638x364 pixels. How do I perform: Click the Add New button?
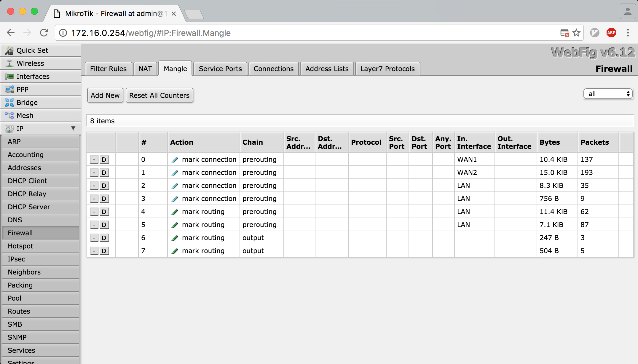point(105,95)
